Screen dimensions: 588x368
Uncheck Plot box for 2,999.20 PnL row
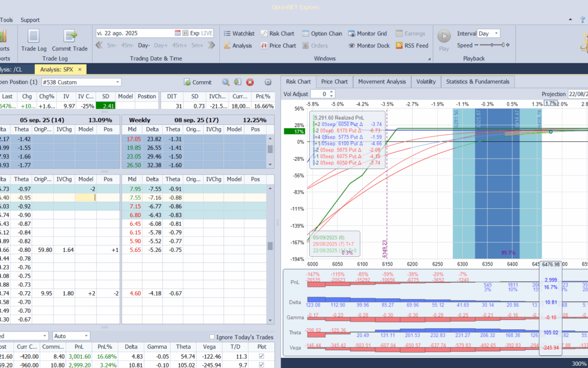pos(262,365)
